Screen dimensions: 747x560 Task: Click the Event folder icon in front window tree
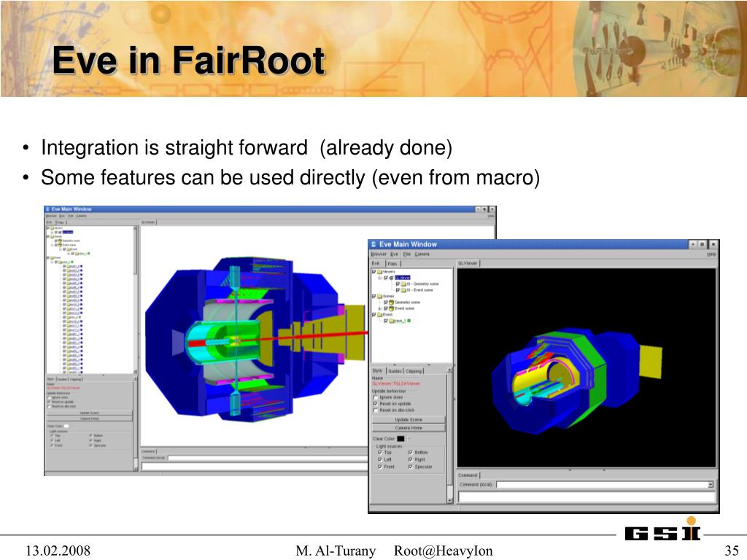coord(379,315)
